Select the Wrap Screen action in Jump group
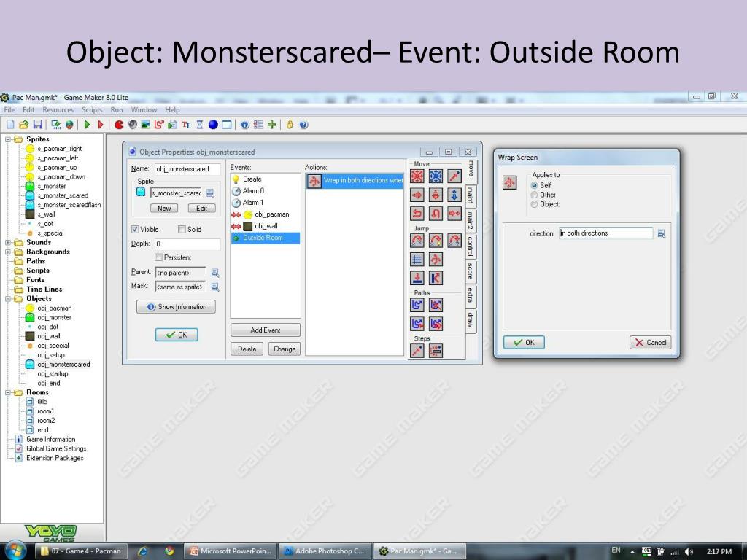The image size is (747, 560). point(436,259)
